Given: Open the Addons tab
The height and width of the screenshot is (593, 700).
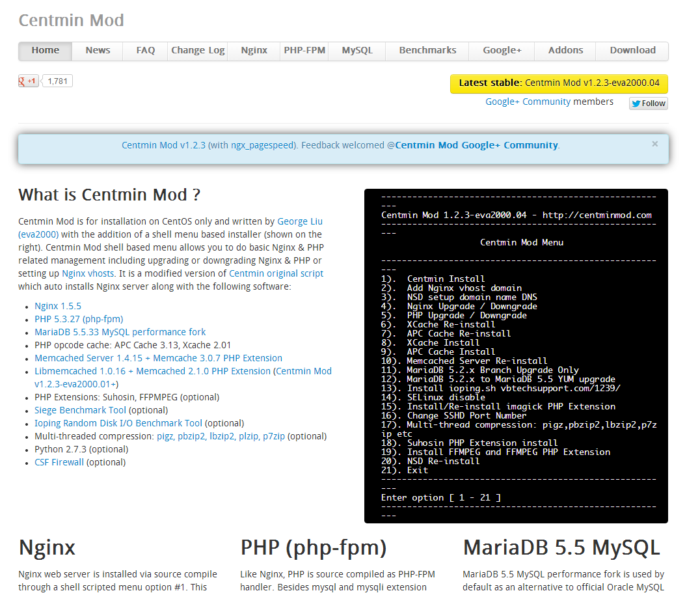Looking at the screenshot, I should point(565,51).
